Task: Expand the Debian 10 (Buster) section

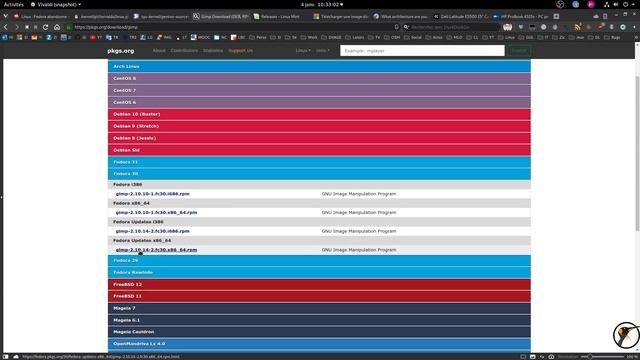Action: 319,114
